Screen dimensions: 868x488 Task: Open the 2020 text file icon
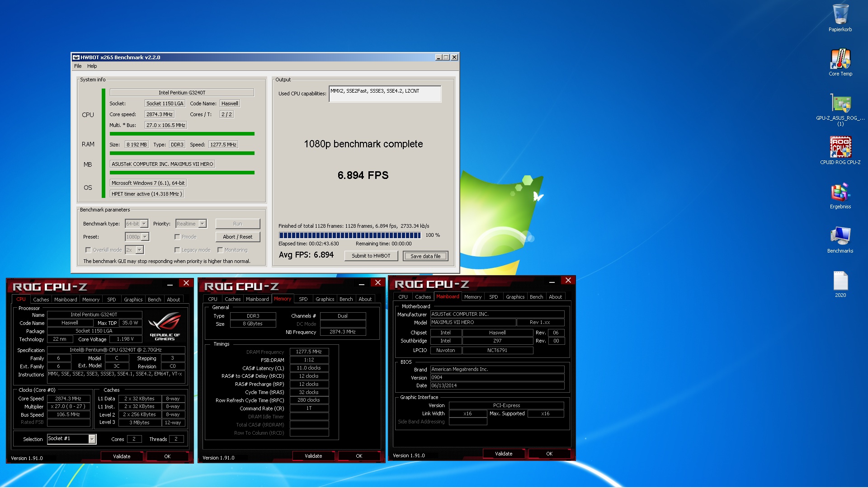pyautogui.click(x=840, y=283)
